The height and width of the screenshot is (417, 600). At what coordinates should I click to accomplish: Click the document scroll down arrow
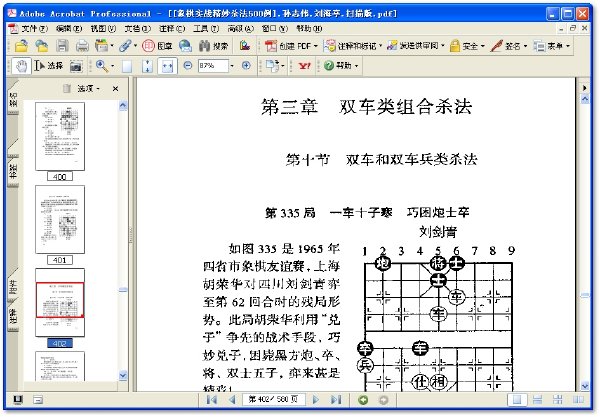[x=585, y=386]
